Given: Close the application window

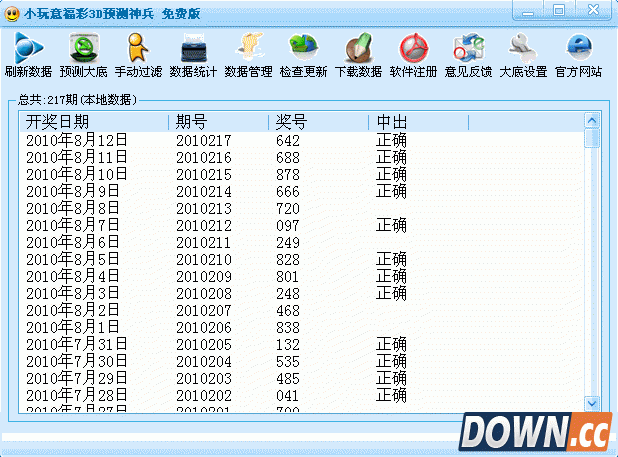Looking at the screenshot, I should click(x=593, y=10).
